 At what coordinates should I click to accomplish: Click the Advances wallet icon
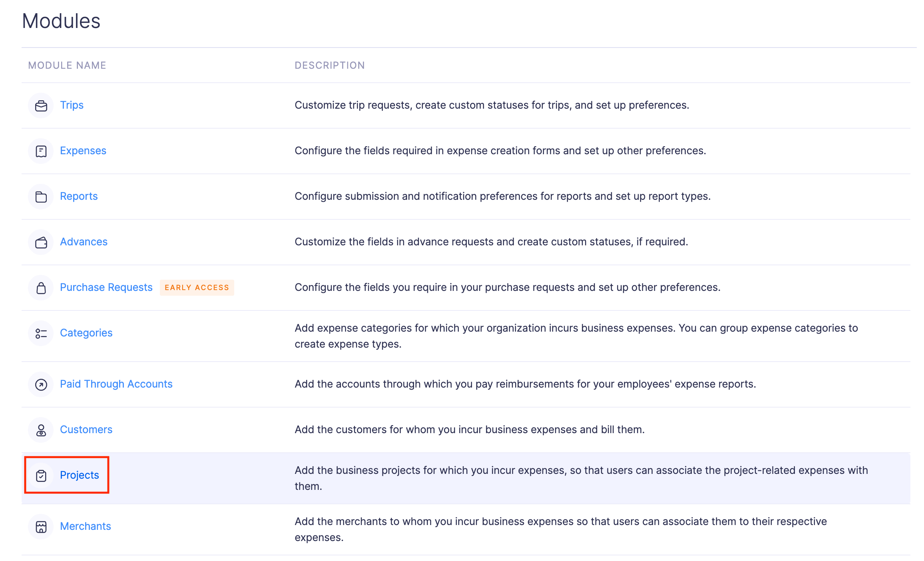click(x=41, y=242)
